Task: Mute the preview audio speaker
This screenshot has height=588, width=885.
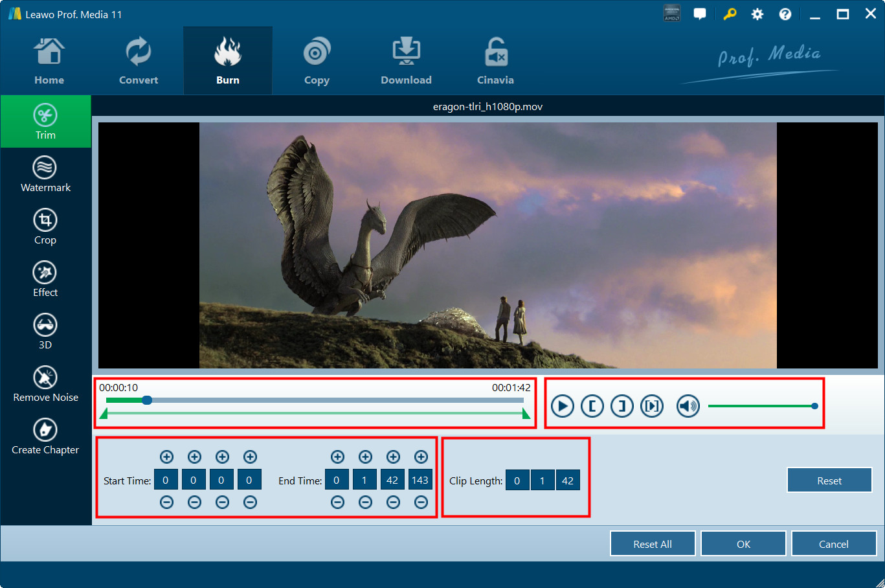Action: [688, 406]
